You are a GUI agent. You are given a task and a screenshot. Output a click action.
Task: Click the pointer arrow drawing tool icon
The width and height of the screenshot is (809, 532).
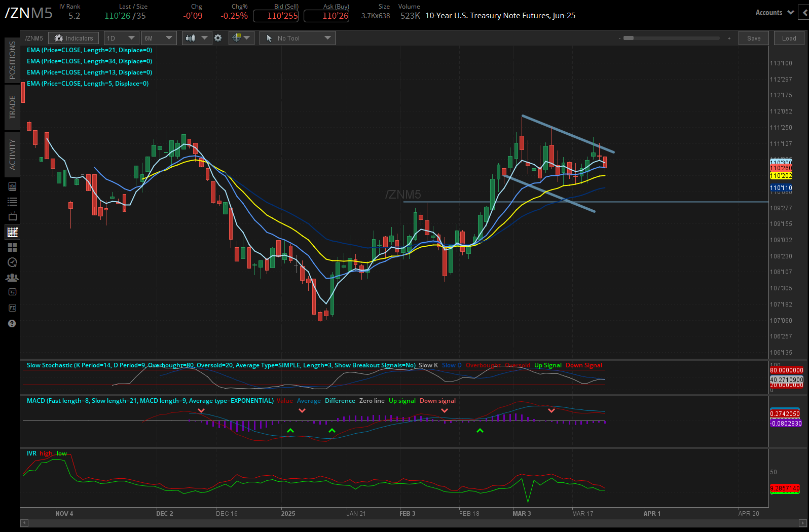click(269, 38)
